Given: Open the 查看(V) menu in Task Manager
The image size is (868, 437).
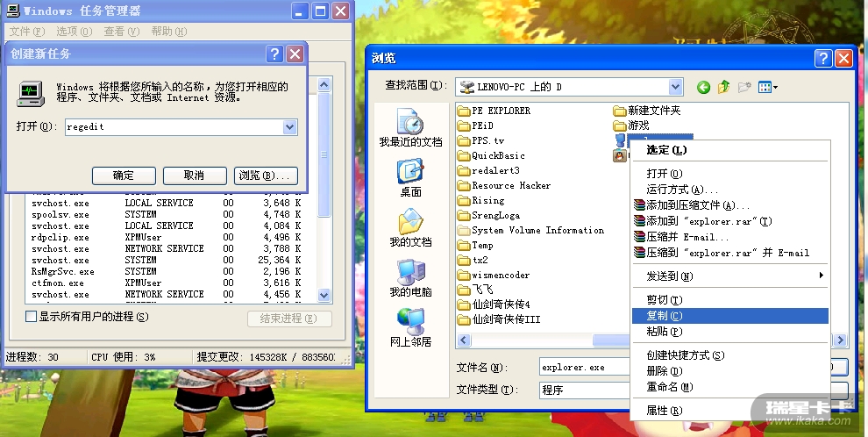Looking at the screenshot, I should tap(122, 32).
